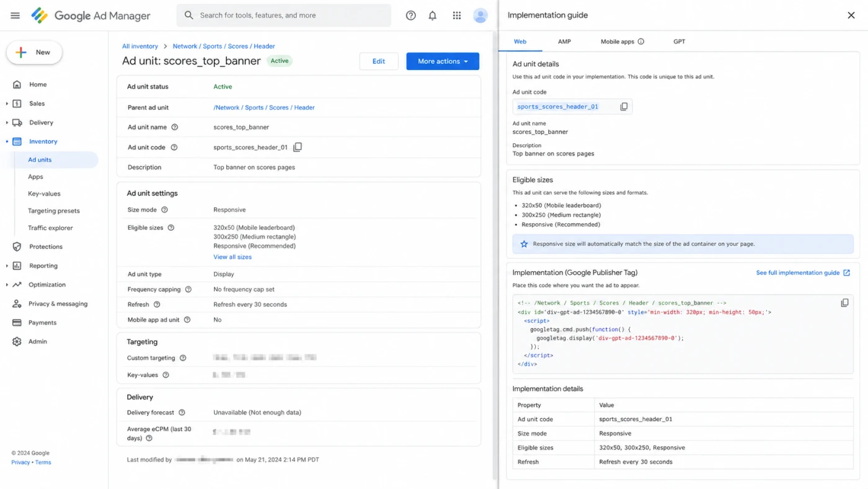Click the Privacy & messaging icon
The width and height of the screenshot is (868, 489).
tap(17, 303)
